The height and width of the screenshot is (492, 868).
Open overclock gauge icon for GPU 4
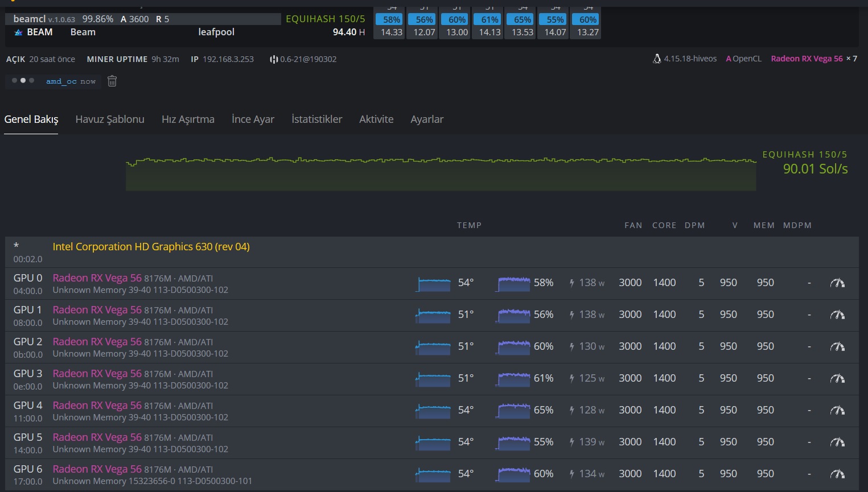[837, 410]
